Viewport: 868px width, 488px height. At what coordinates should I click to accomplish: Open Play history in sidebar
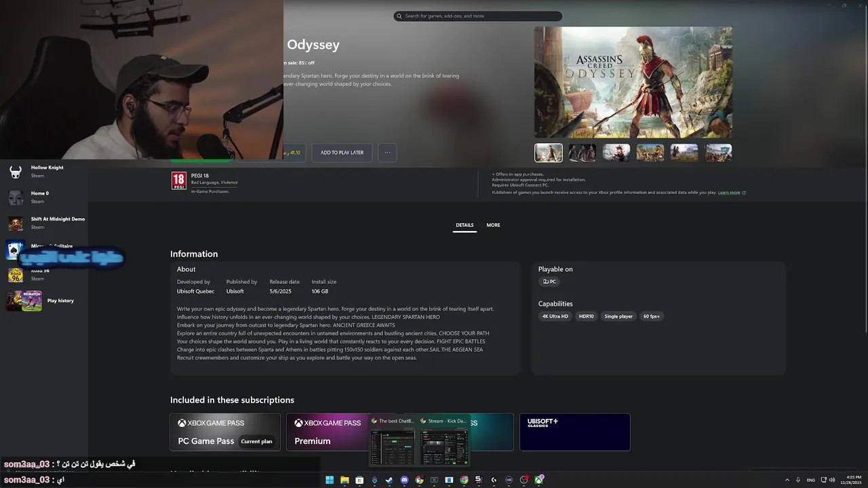tap(40, 301)
